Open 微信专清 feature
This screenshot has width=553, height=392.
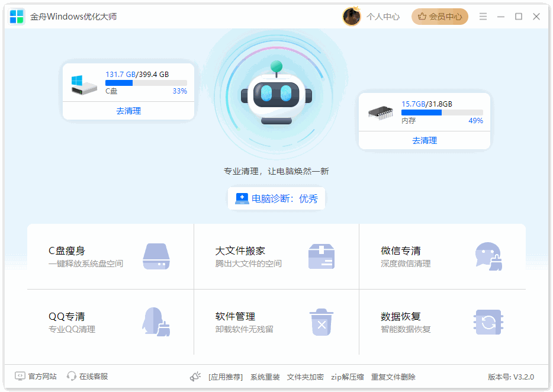(x=442, y=256)
